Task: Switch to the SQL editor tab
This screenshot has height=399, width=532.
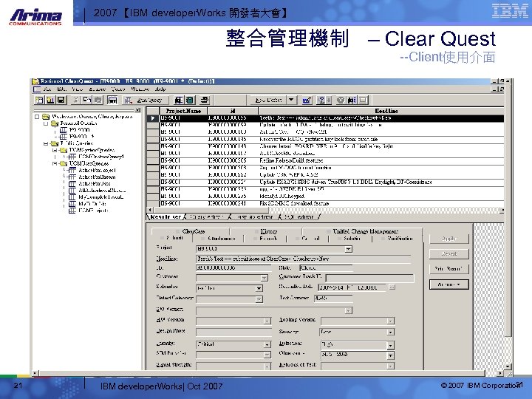Action: (299, 216)
